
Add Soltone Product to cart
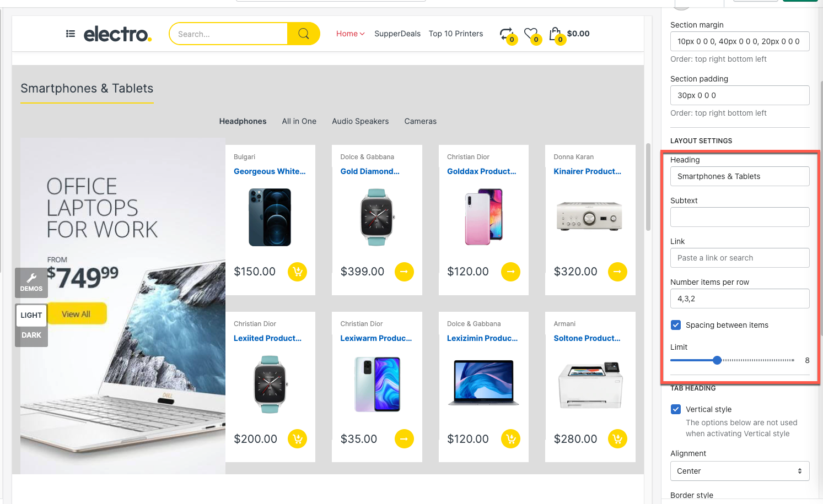617,439
